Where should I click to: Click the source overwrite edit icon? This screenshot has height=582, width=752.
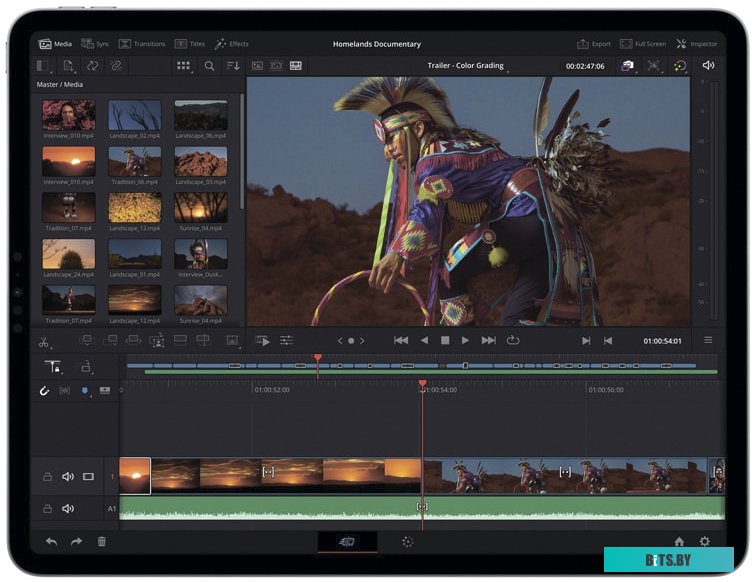[x=203, y=340]
